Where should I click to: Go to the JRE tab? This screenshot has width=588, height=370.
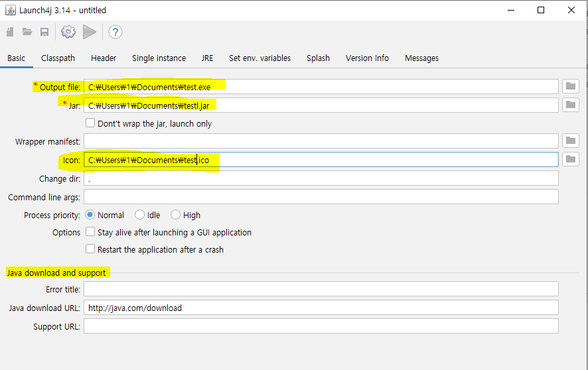pos(207,58)
